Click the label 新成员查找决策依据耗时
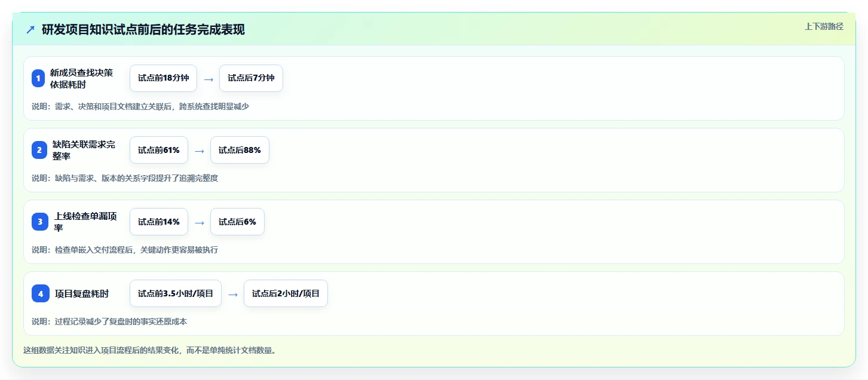 (82, 78)
